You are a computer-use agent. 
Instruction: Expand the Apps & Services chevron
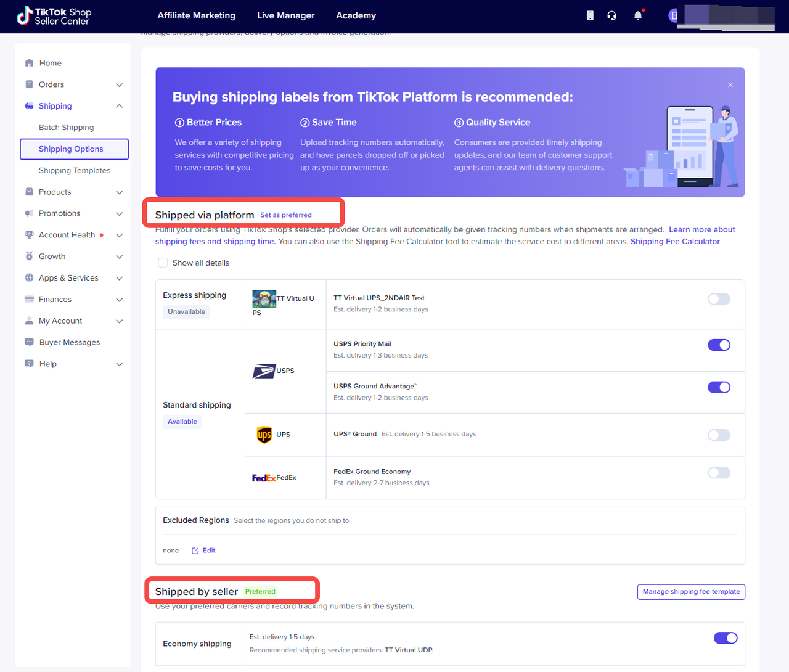click(x=120, y=279)
